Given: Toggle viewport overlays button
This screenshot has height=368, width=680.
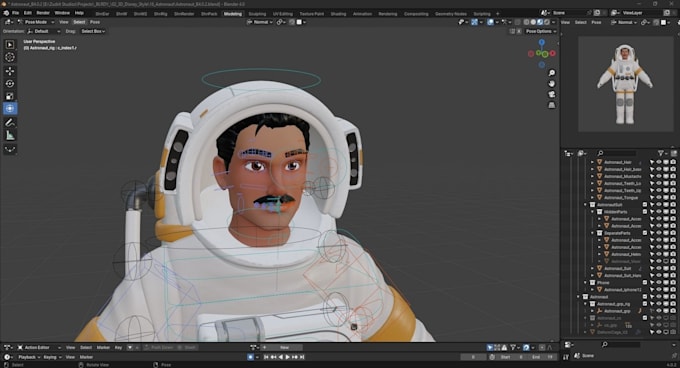Looking at the screenshot, I should (490, 22).
